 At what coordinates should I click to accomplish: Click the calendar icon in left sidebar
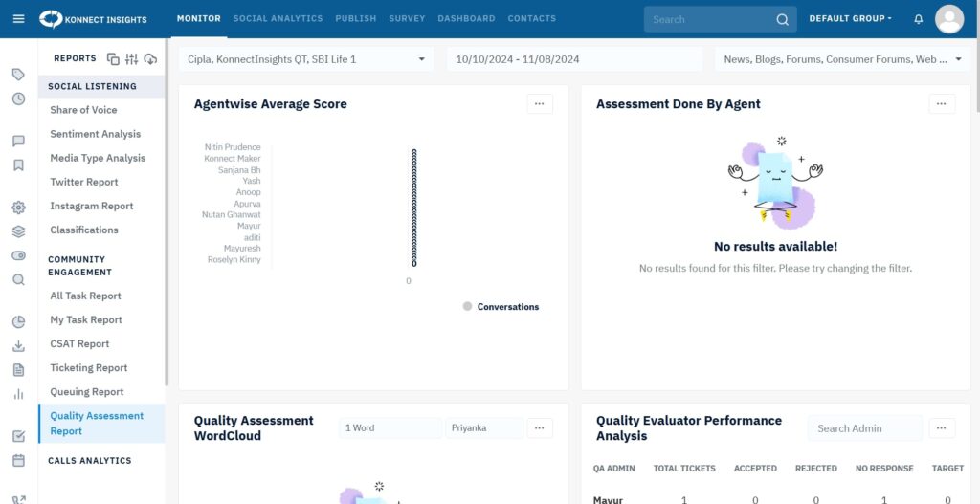(18, 460)
